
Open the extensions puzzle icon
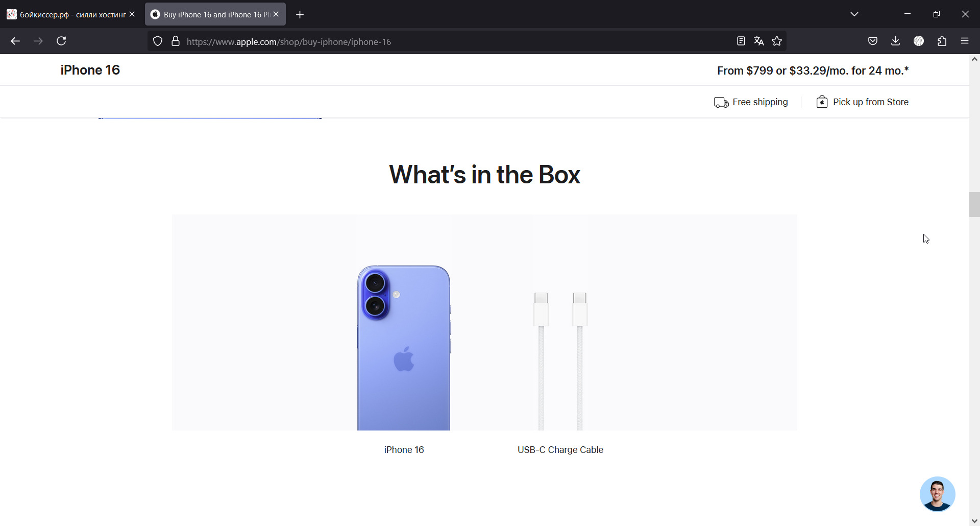tap(942, 41)
